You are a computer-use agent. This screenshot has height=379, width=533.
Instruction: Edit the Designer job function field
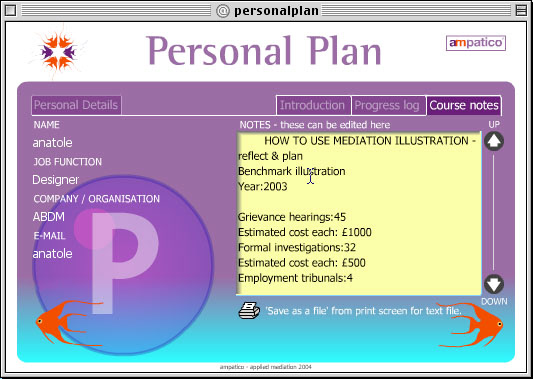[55, 179]
